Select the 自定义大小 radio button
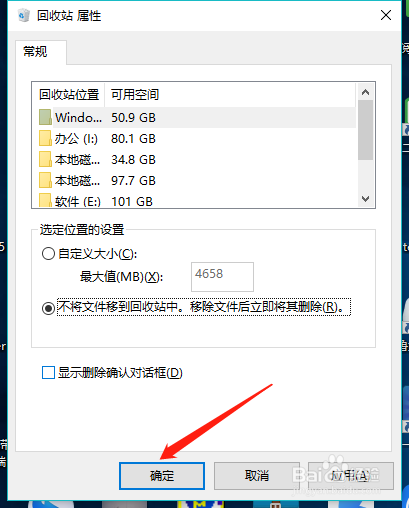This screenshot has width=409, height=508. point(48,254)
